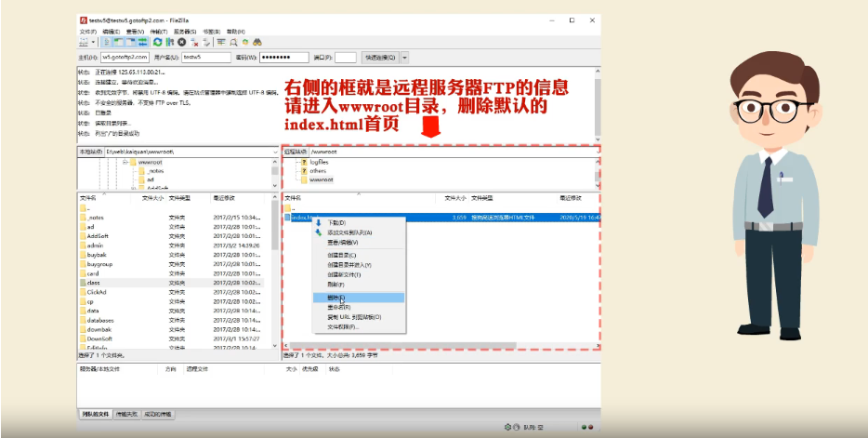Click the refresh file lists toolbar icon
Screen dimensions: 868x438
[158, 42]
